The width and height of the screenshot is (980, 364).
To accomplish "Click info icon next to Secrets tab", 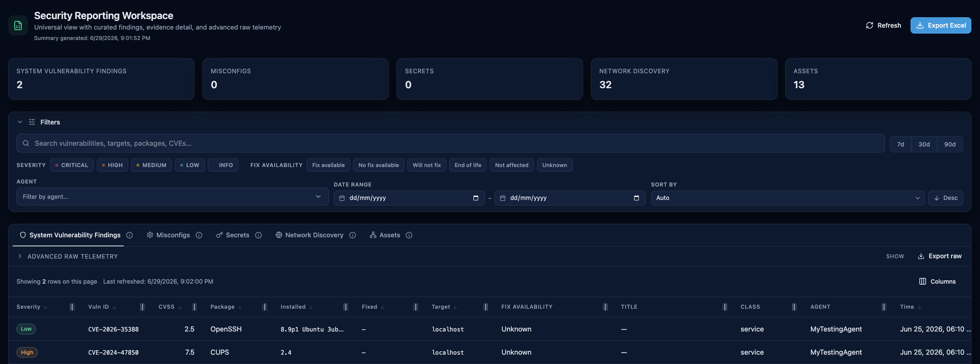I will pyautogui.click(x=258, y=235).
